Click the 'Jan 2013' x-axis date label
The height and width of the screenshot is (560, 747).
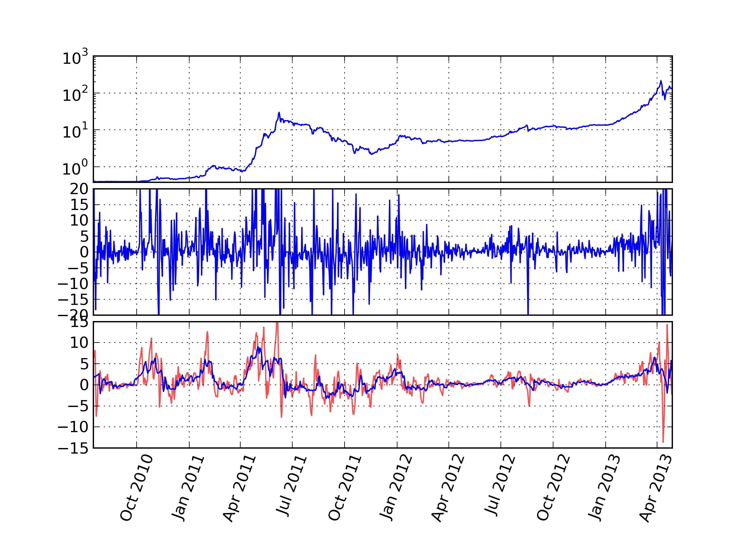604,488
